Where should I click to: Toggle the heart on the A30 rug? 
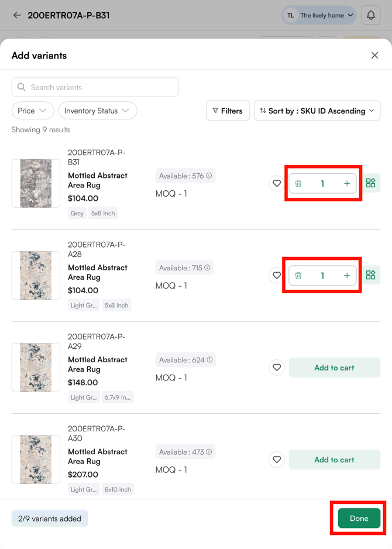click(x=276, y=459)
